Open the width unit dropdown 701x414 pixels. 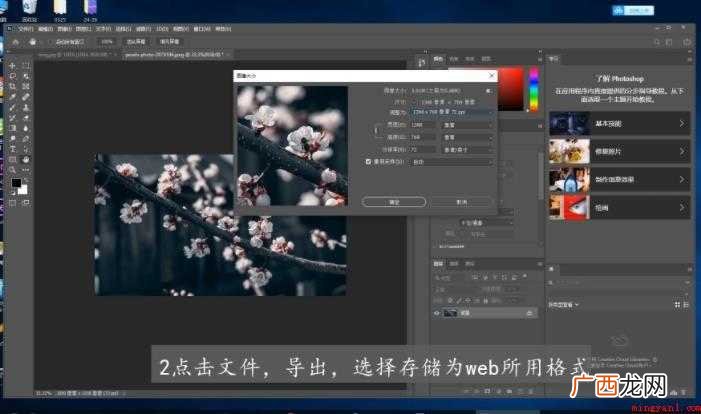[468, 125]
